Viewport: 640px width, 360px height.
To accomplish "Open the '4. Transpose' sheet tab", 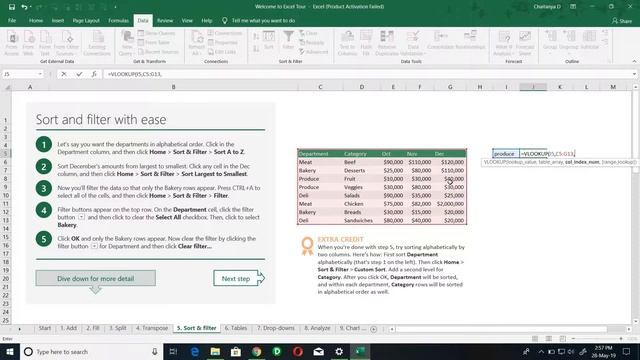I will pos(152,328).
